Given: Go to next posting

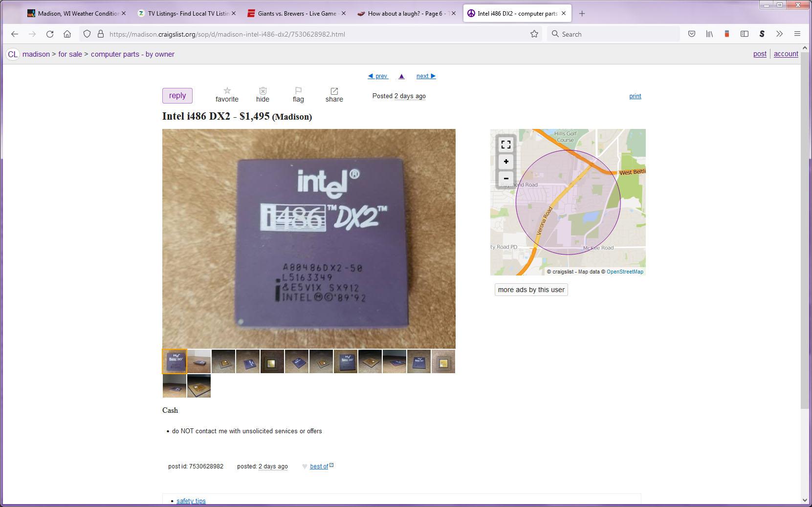Looking at the screenshot, I should tap(426, 76).
